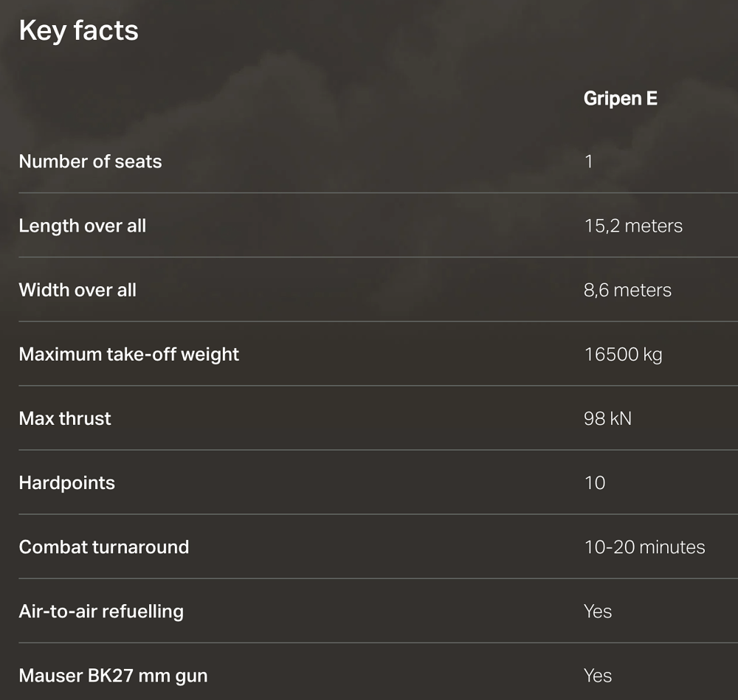Image resolution: width=738 pixels, height=700 pixels.
Task: Click the Number of seats label
Action: (90, 162)
